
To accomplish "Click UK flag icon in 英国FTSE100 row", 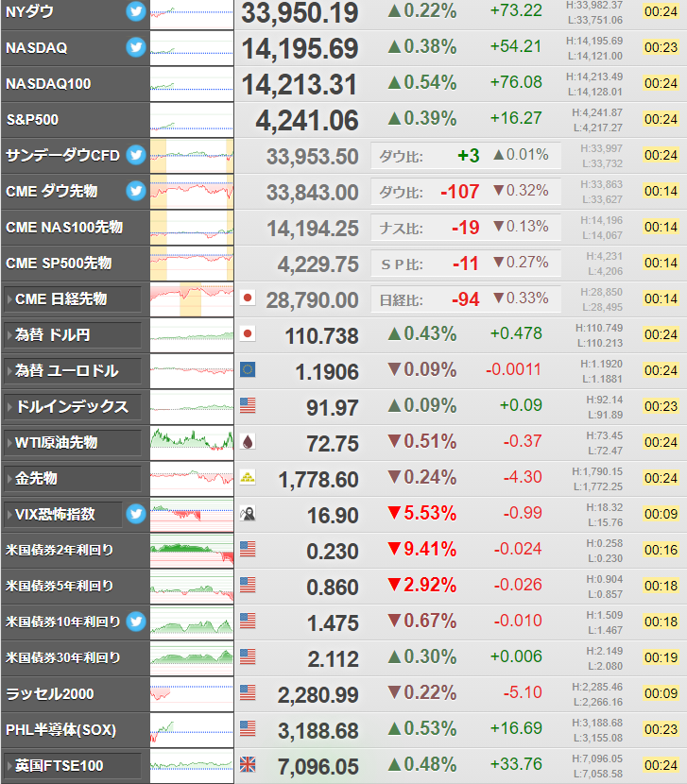I will 248,764.
